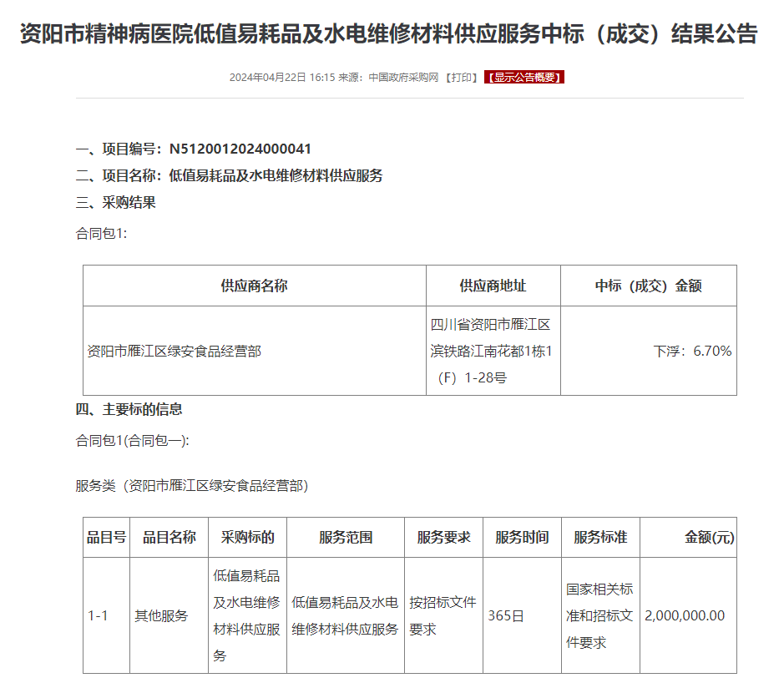Click the 供应商地址 column header
Screen dimensions: 784x678
(493, 286)
